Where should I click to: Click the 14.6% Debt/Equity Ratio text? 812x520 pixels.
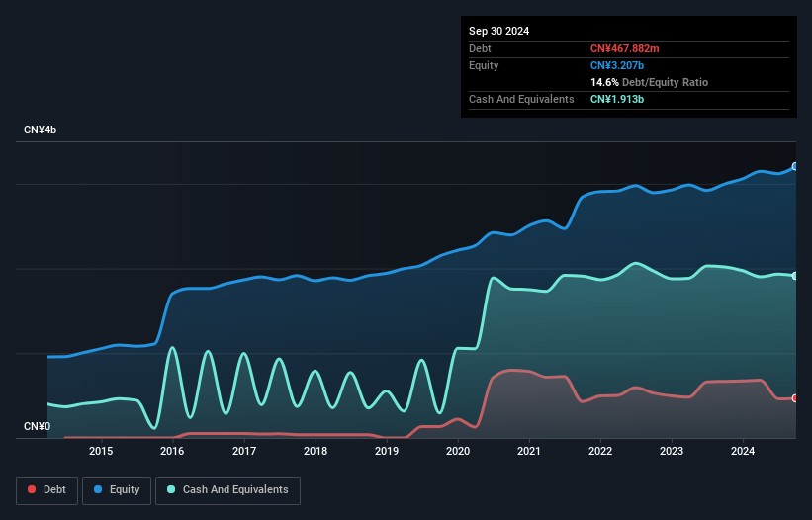(x=649, y=82)
